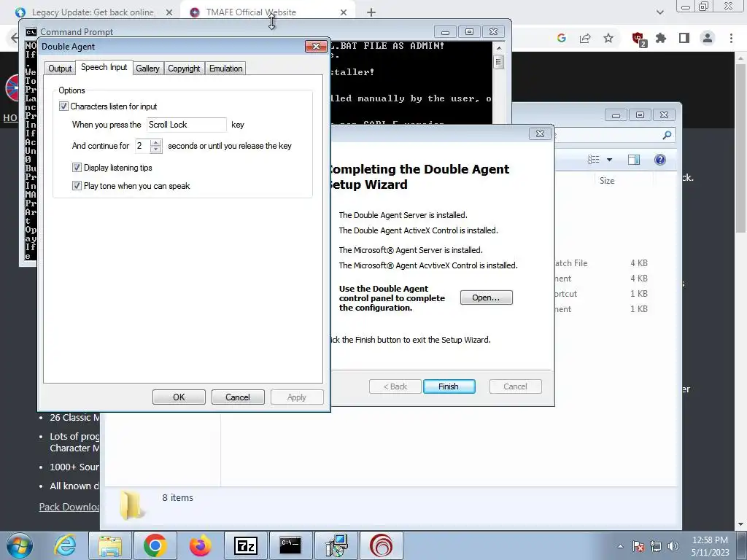Open Emulation tab in Double Agent
747x560 pixels.
point(226,69)
